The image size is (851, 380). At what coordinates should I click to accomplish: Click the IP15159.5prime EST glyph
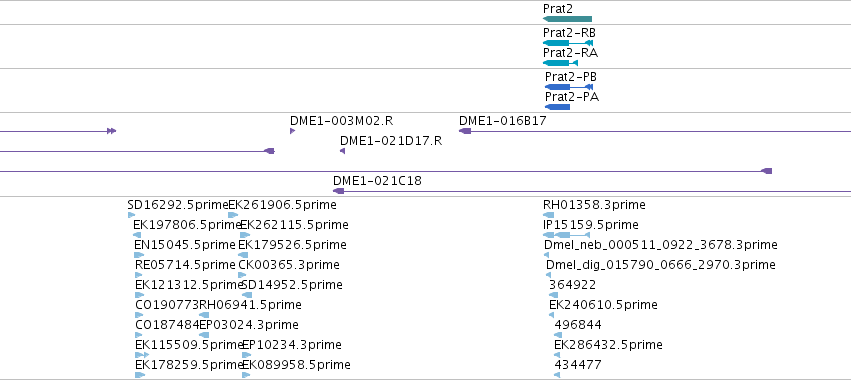point(566,235)
